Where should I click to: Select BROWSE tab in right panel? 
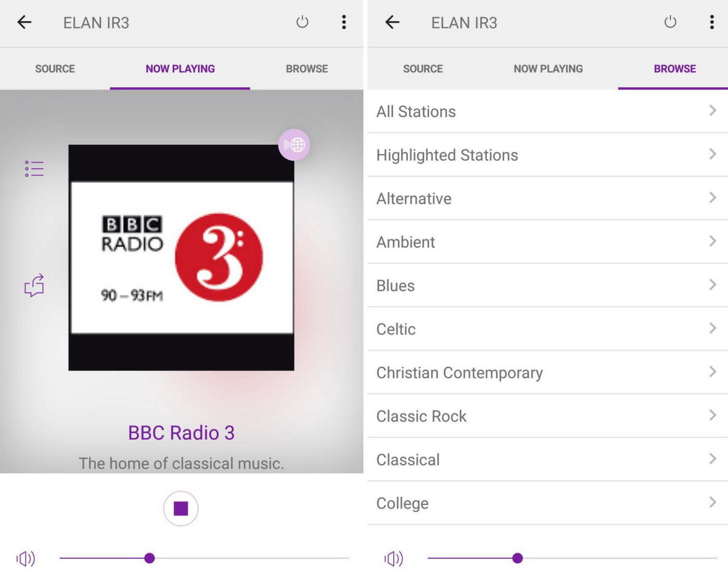(x=674, y=69)
